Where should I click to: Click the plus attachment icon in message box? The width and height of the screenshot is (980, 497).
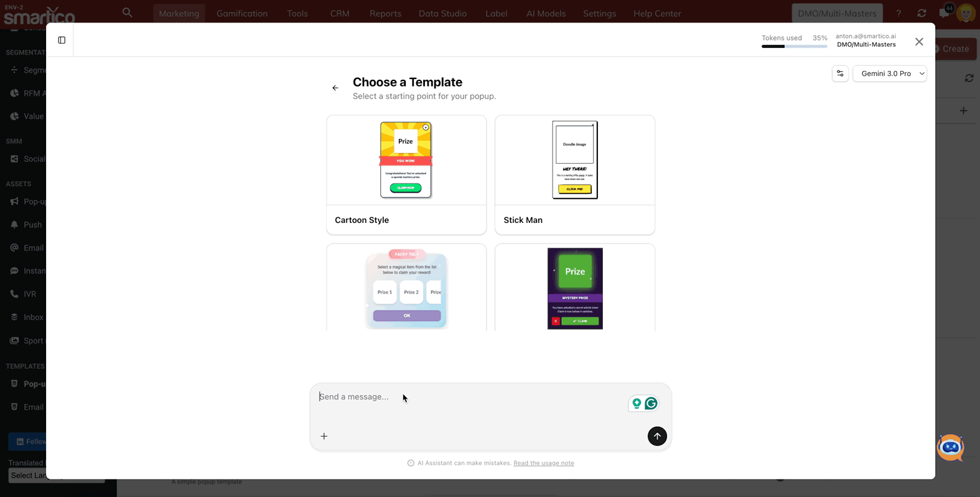pos(324,437)
